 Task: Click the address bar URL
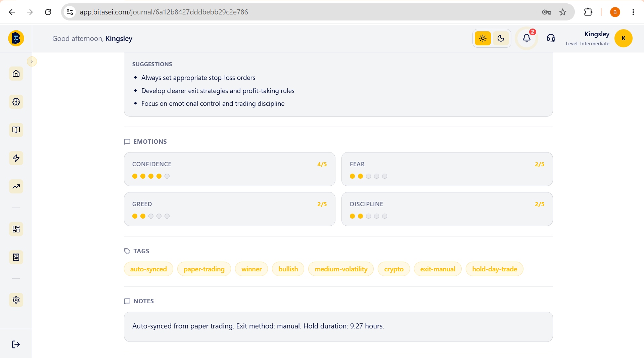click(164, 12)
